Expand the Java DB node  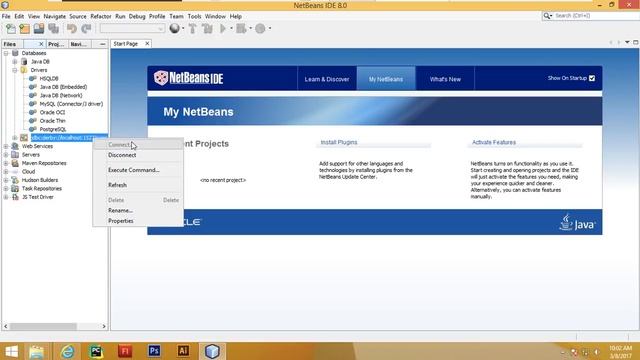[15, 62]
